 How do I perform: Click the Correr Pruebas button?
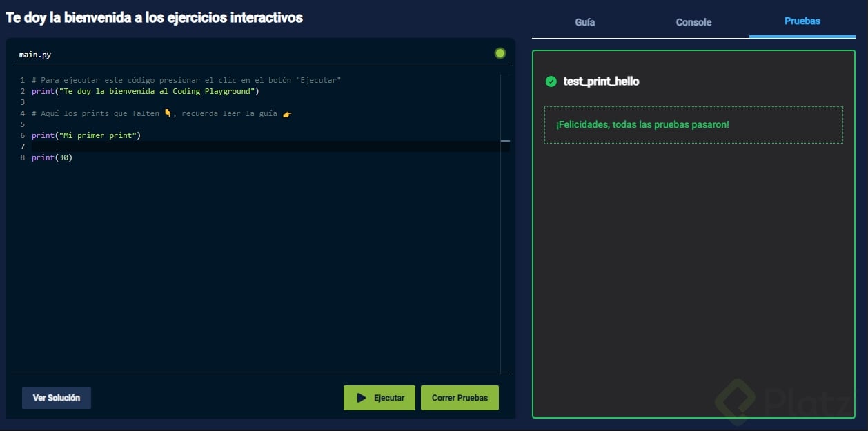(x=460, y=398)
